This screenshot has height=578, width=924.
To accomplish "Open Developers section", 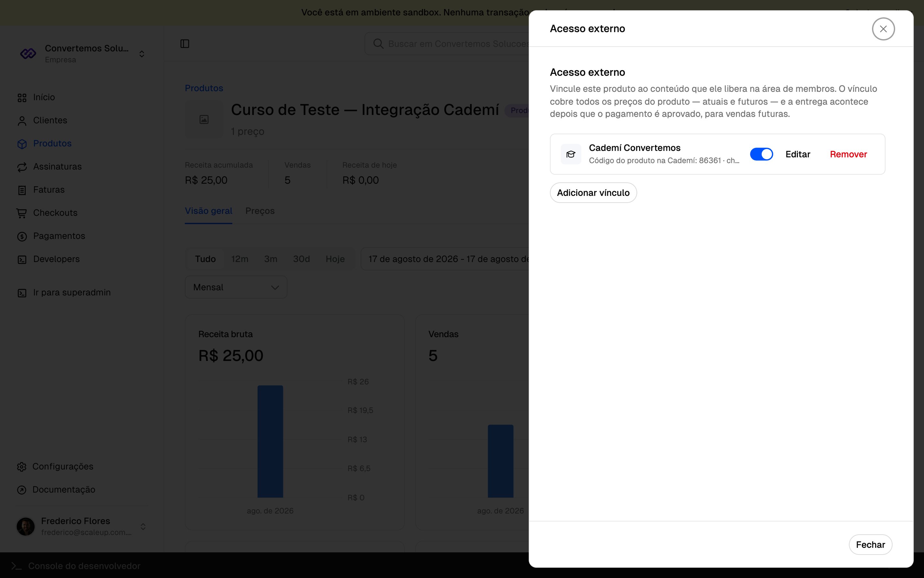I will pyautogui.click(x=56, y=259).
